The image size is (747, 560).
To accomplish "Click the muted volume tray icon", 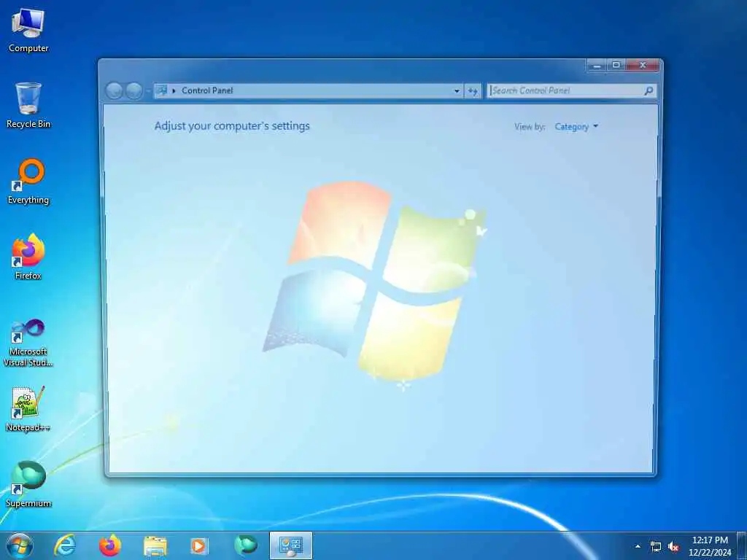I will [673, 547].
